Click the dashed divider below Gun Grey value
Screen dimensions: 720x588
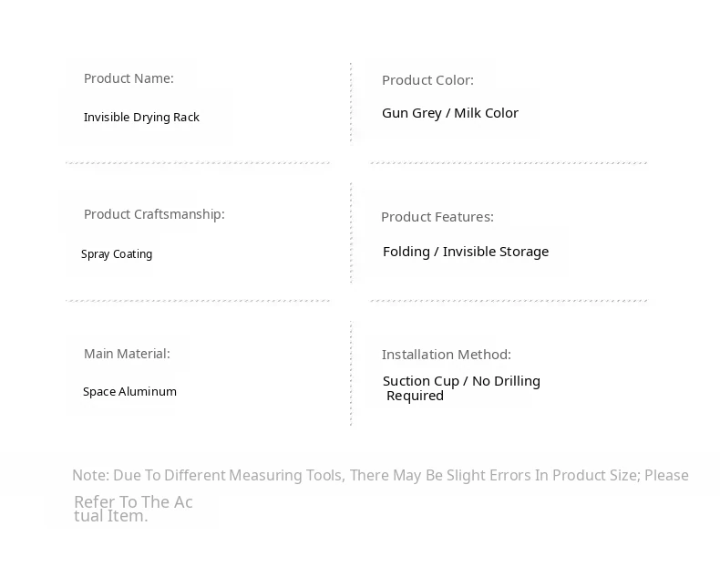click(x=509, y=163)
